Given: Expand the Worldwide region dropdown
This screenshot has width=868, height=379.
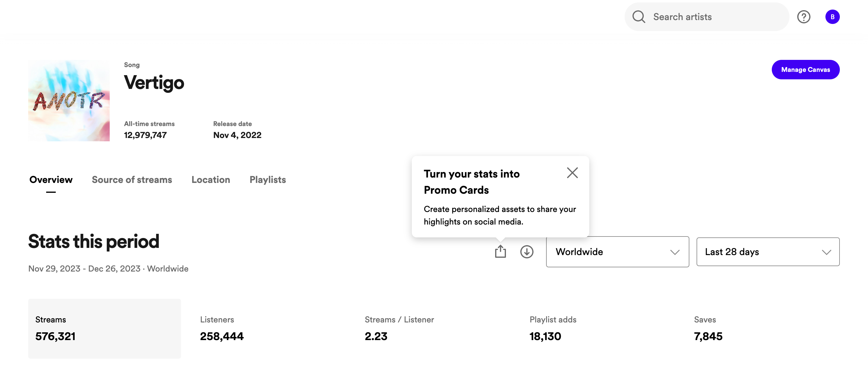Looking at the screenshot, I should tap(617, 252).
